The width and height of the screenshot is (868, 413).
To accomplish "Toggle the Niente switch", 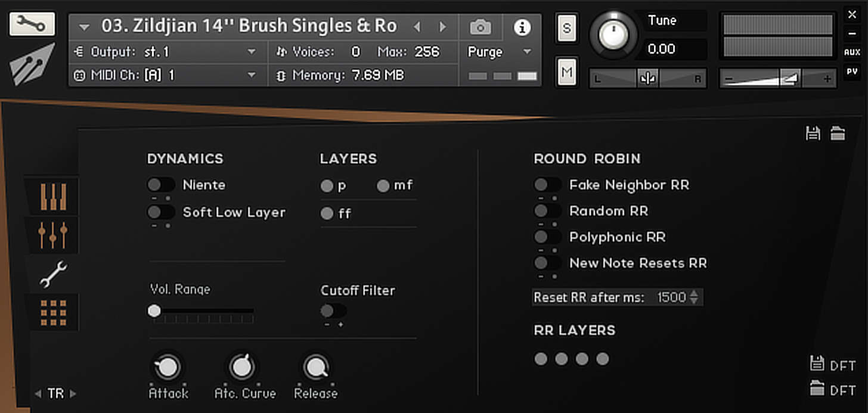I will point(161,185).
